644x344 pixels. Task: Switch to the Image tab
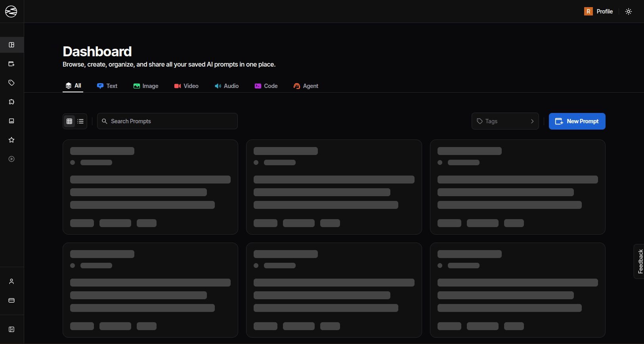pyautogui.click(x=146, y=86)
